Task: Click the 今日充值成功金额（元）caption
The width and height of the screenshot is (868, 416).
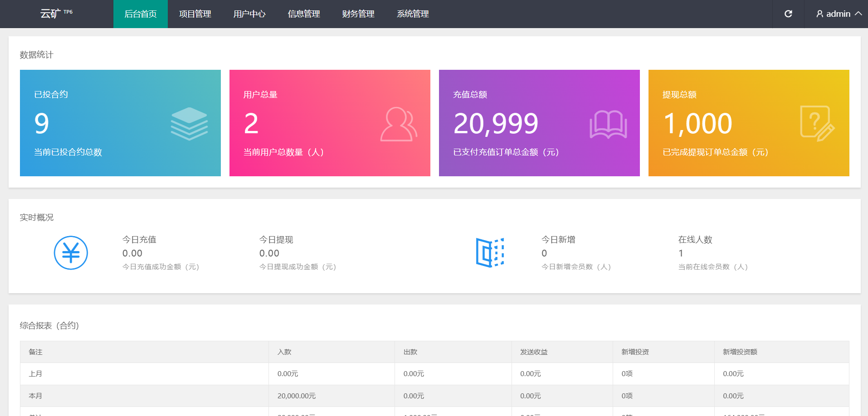Action: tap(161, 267)
